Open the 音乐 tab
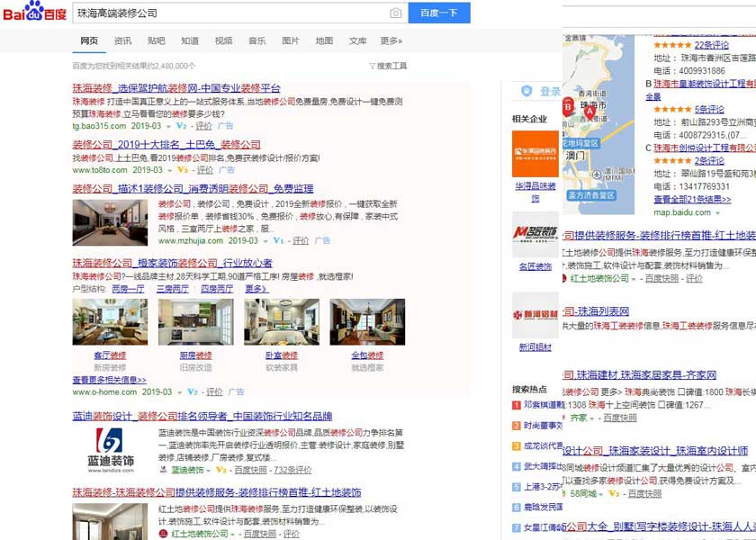Viewport: 756px width, 540px height. pos(257,41)
